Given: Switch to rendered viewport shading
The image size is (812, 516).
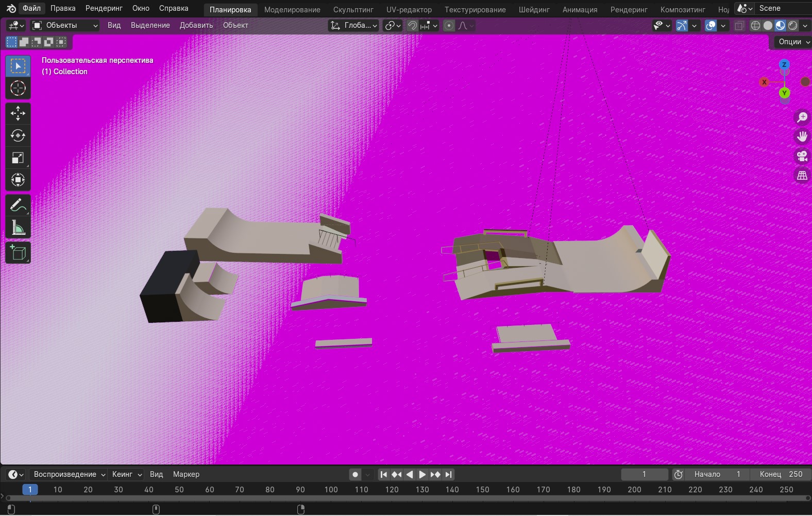Looking at the screenshot, I should (792, 25).
